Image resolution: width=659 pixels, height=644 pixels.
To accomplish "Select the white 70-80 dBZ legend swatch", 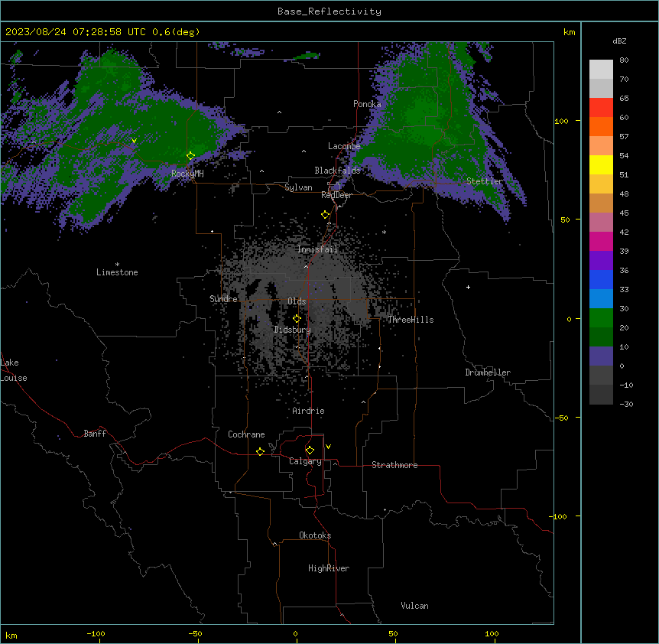I will [601, 70].
